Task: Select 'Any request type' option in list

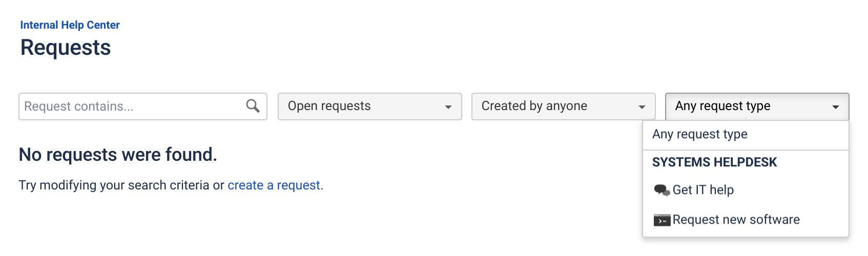Action: (x=746, y=135)
